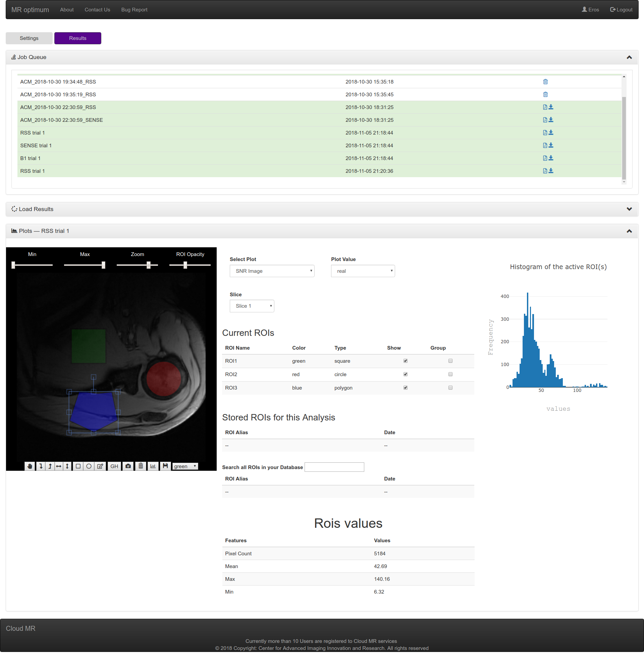The width and height of the screenshot is (644, 659).
Task: Click the trash icon in image toolbar
Action: pyautogui.click(x=141, y=466)
